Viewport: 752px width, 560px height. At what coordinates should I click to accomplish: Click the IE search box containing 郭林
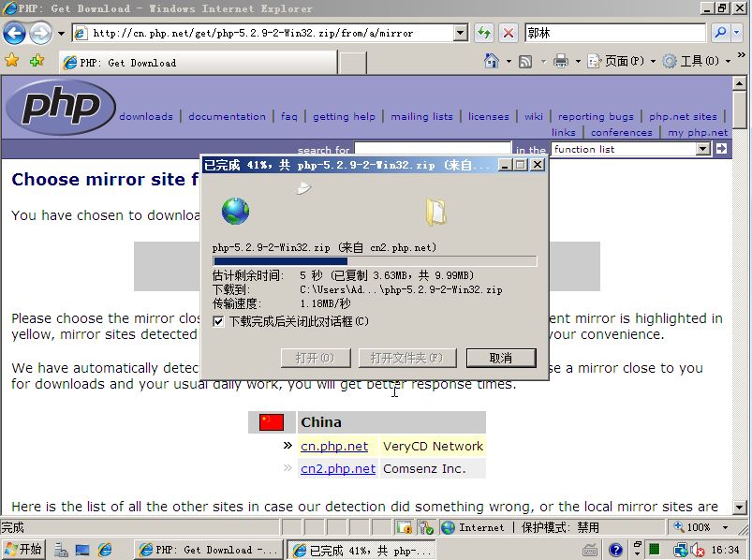(x=615, y=33)
